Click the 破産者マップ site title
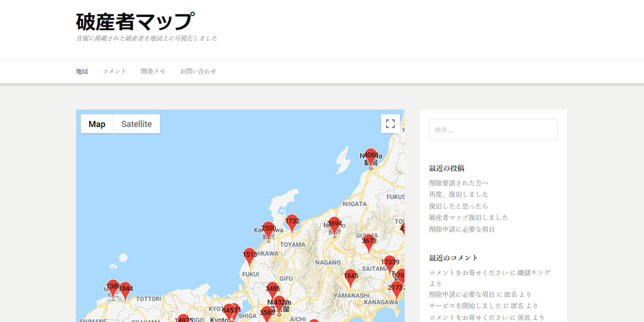The image size is (644, 322). pos(135,21)
